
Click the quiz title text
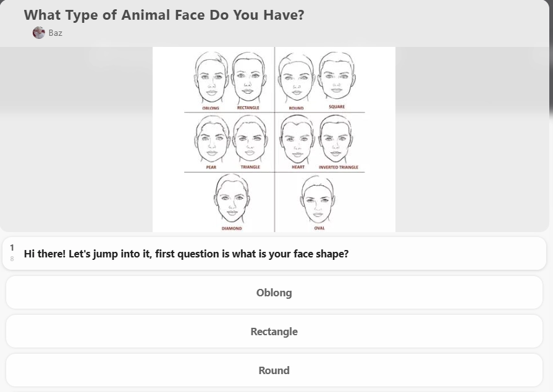point(163,15)
